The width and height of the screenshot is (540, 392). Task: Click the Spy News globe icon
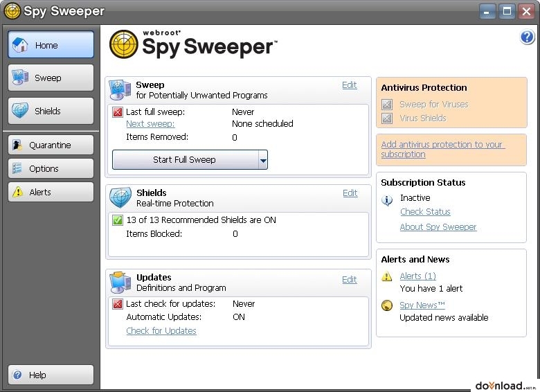[x=387, y=305]
